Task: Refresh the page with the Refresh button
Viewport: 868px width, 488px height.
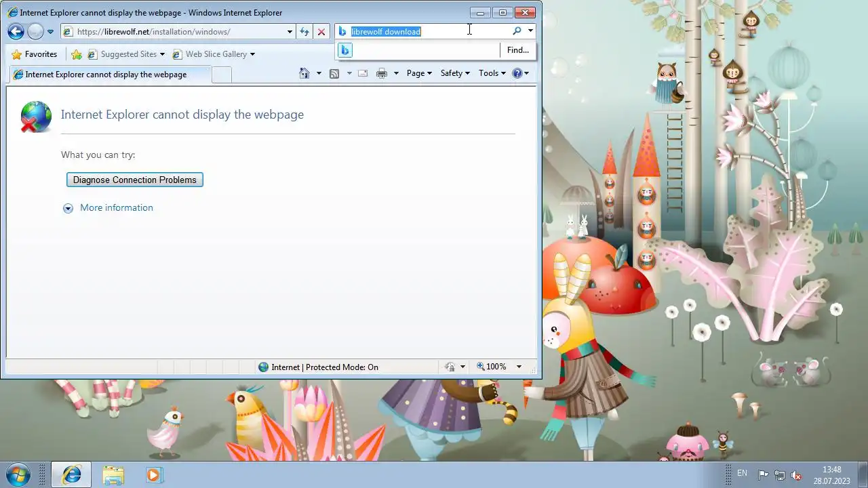Action: [304, 32]
